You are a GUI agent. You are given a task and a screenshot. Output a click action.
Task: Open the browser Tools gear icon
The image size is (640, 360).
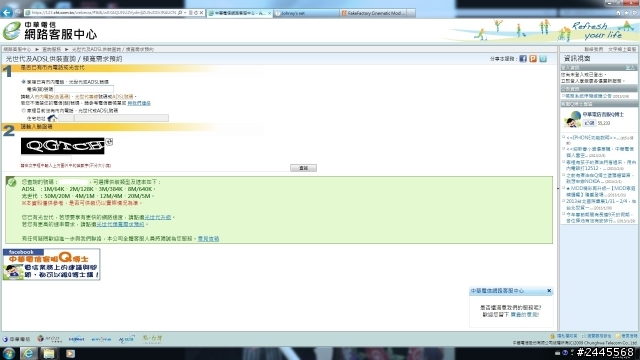(635, 13)
